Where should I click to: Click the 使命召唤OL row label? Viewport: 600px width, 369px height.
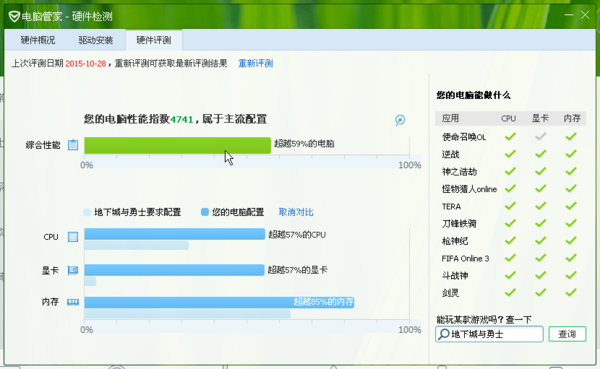[x=464, y=137]
